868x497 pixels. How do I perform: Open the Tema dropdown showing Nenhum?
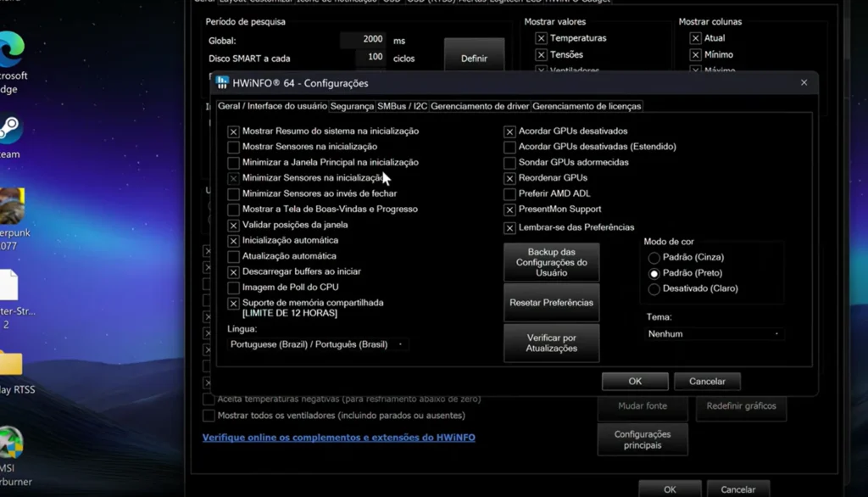(714, 333)
